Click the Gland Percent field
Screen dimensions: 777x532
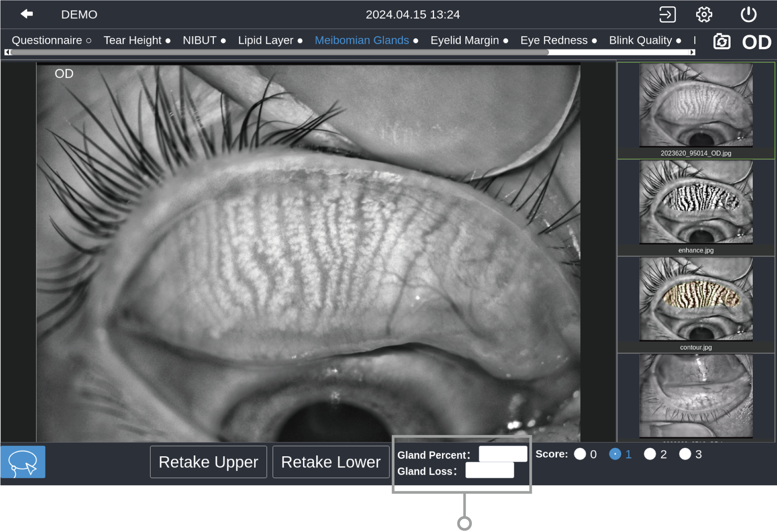tap(503, 454)
